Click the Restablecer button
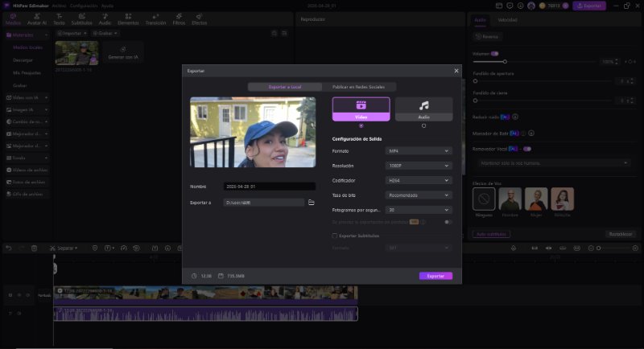The image size is (644, 349). pos(621,234)
